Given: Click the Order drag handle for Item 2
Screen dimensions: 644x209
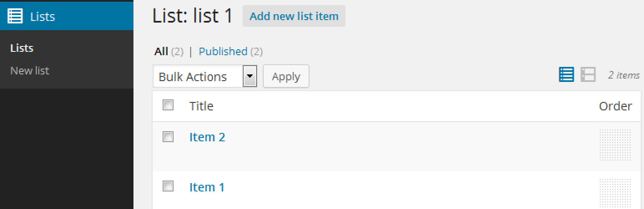Looking at the screenshot, I should point(615,145).
